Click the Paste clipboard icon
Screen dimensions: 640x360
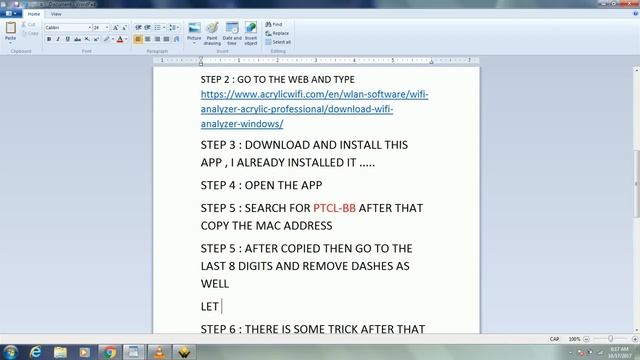click(x=11, y=28)
